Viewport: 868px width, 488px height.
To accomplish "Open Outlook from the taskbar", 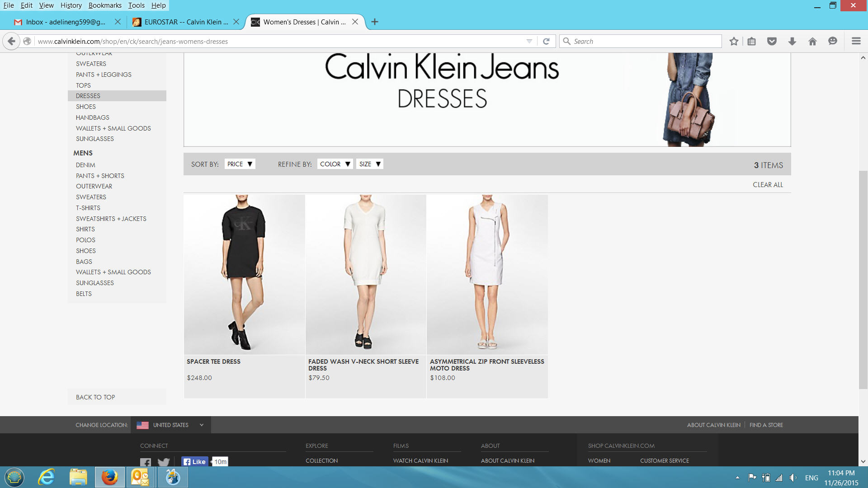I will pyautogui.click(x=140, y=477).
